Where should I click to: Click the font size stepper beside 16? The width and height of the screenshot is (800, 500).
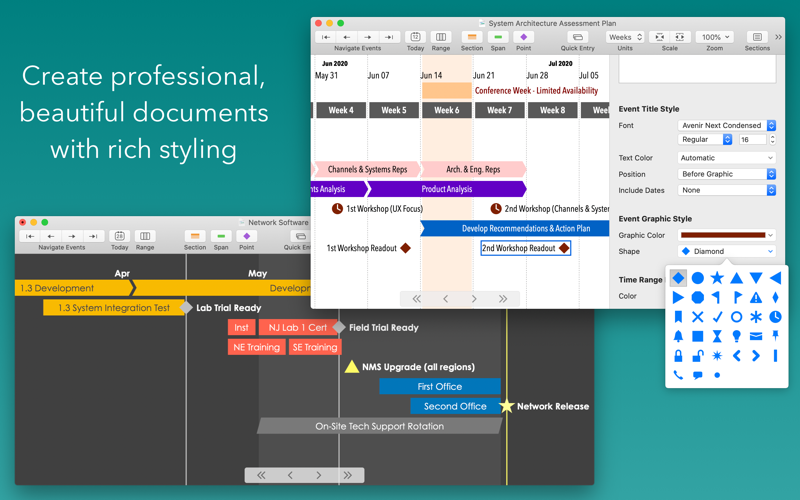tap(771, 140)
